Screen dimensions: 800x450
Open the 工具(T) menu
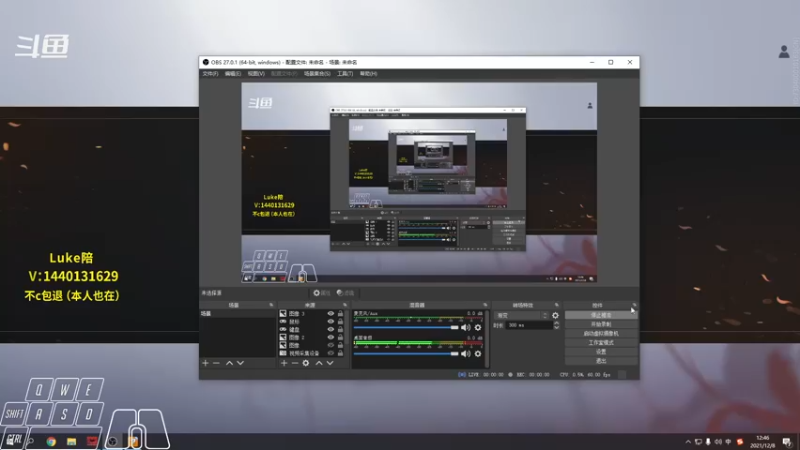pos(345,74)
